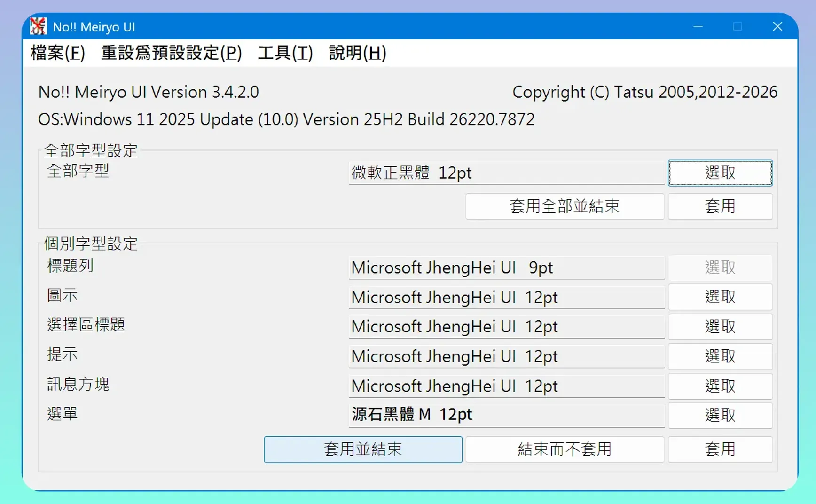Click 重設爲預設設定(P) to reset defaults
This screenshot has width=816, height=504.
pyautogui.click(x=171, y=53)
